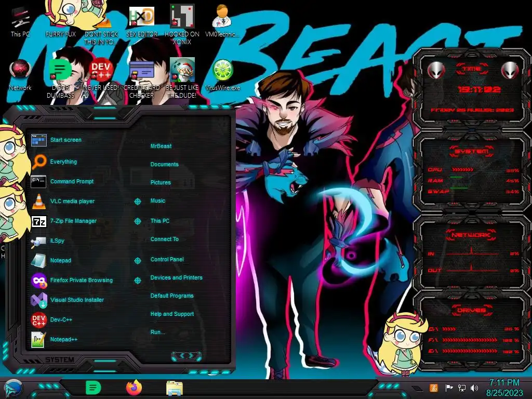This screenshot has width=532, height=399.
Task: Launch VLC media player cone icon
Action: [x=38, y=201]
